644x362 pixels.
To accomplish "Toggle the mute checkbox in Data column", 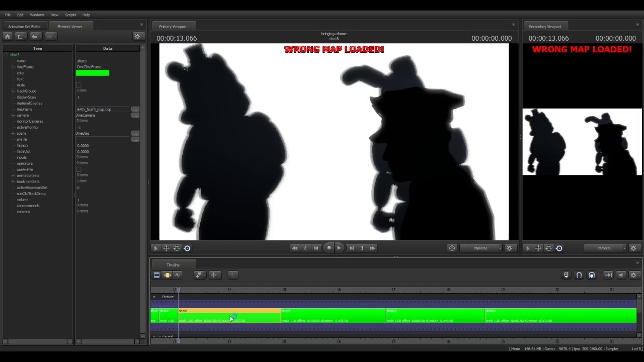I will point(78,85).
